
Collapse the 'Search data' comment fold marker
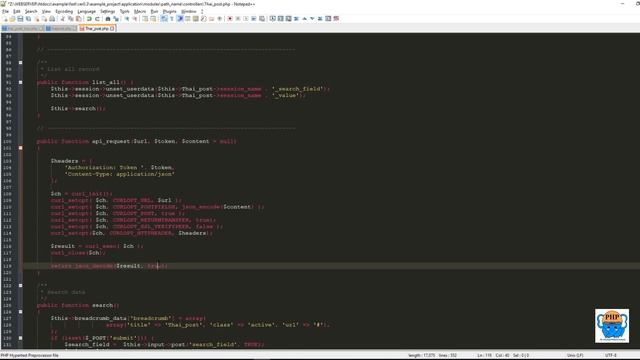[x=20, y=285]
